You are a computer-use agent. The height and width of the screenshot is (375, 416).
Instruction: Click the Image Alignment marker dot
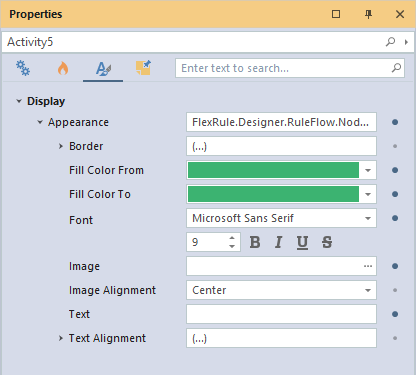pyautogui.click(x=395, y=290)
